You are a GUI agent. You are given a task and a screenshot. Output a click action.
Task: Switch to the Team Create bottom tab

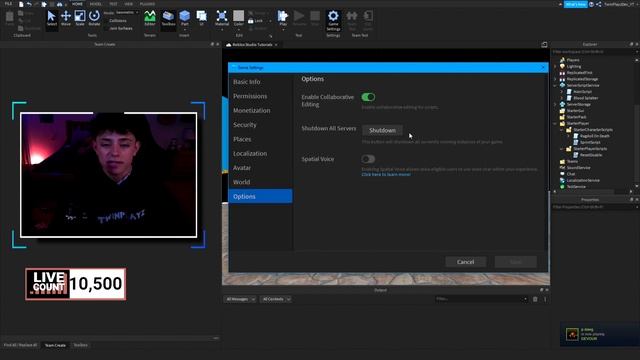tap(55, 345)
